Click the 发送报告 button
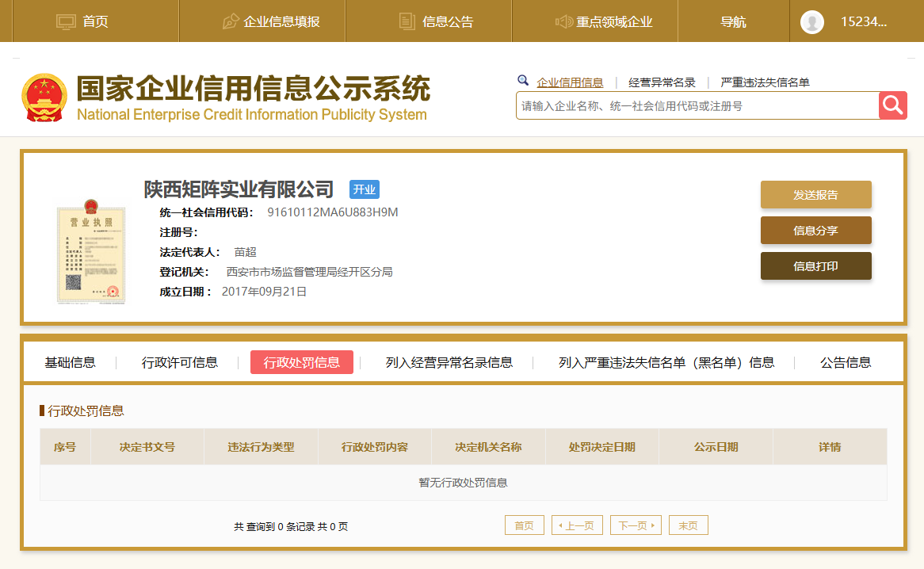 pos(815,194)
